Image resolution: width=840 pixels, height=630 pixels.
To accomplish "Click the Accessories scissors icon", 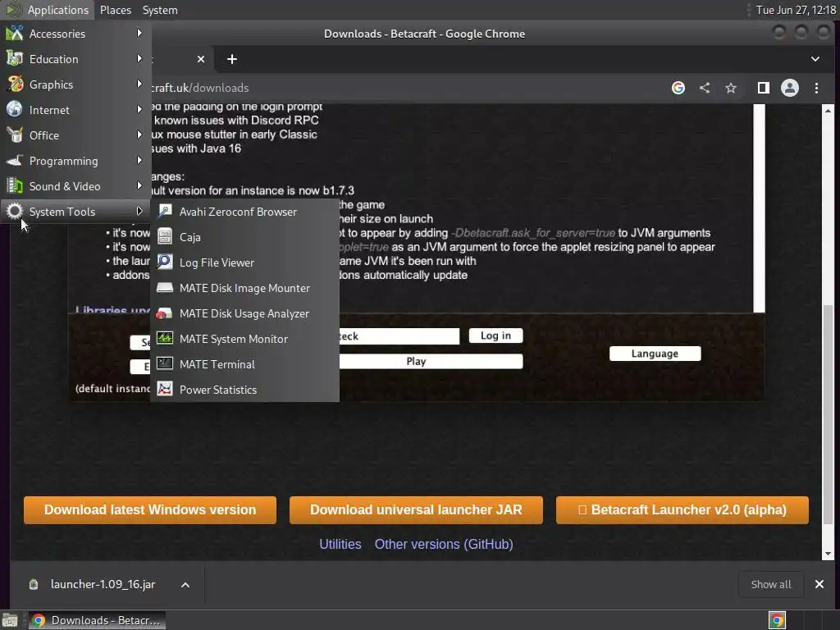I will [x=15, y=33].
